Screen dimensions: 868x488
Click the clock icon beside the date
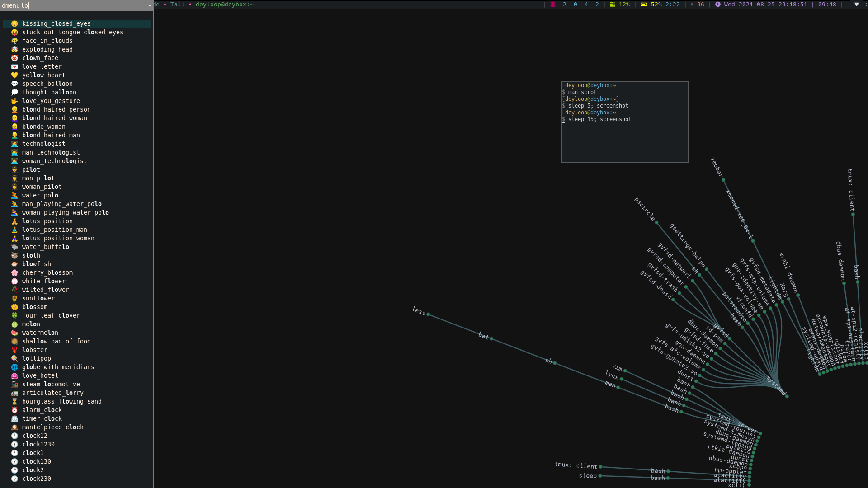[x=718, y=5]
